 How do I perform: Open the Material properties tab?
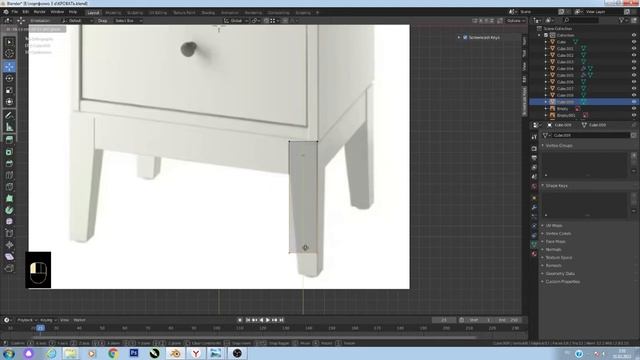pyautogui.click(x=534, y=254)
